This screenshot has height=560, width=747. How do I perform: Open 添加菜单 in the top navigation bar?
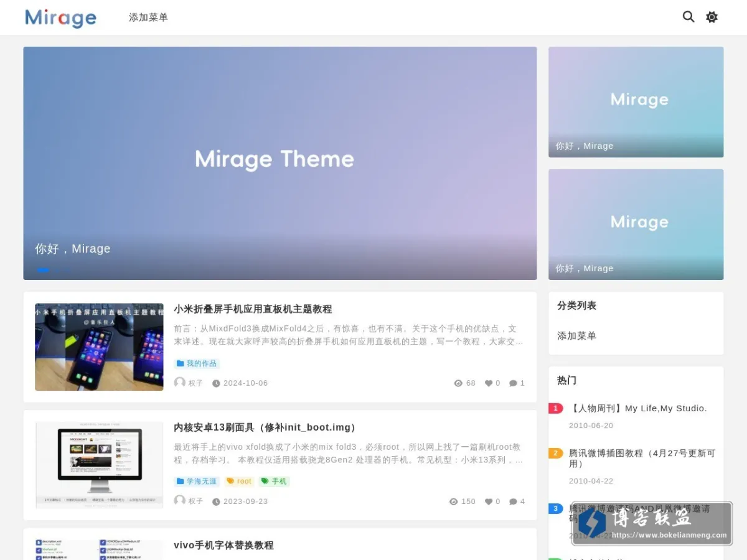pyautogui.click(x=148, y=17)
